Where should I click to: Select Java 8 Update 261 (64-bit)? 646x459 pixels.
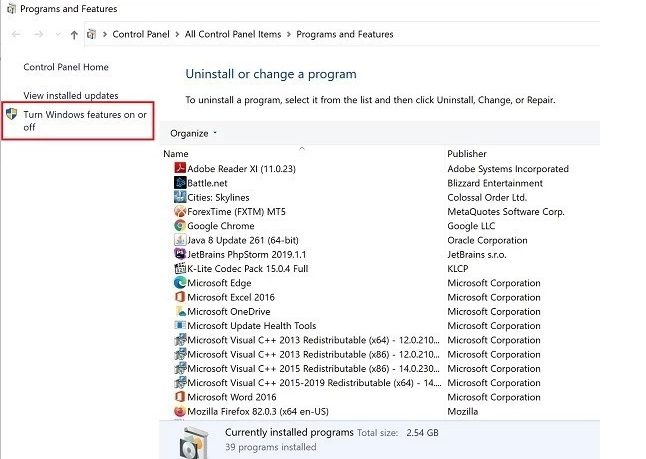[x=243, y=240]
